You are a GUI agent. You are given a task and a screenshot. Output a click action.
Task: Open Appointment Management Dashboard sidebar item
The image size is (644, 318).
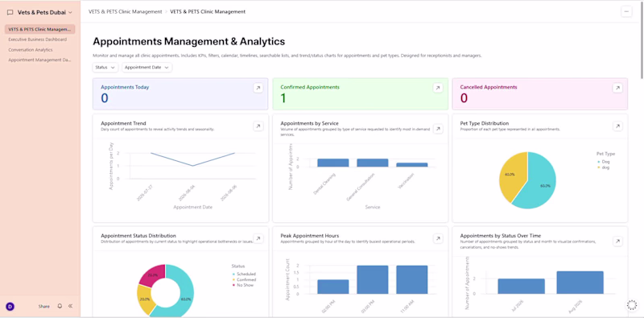pyautogui.click(x=39, y=60)
